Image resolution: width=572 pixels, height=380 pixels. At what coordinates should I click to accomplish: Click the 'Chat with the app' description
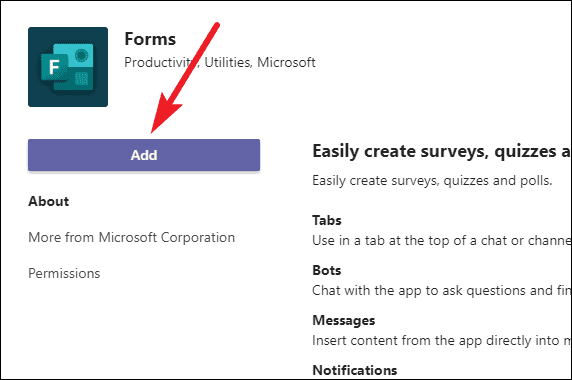tap(442, 291)
